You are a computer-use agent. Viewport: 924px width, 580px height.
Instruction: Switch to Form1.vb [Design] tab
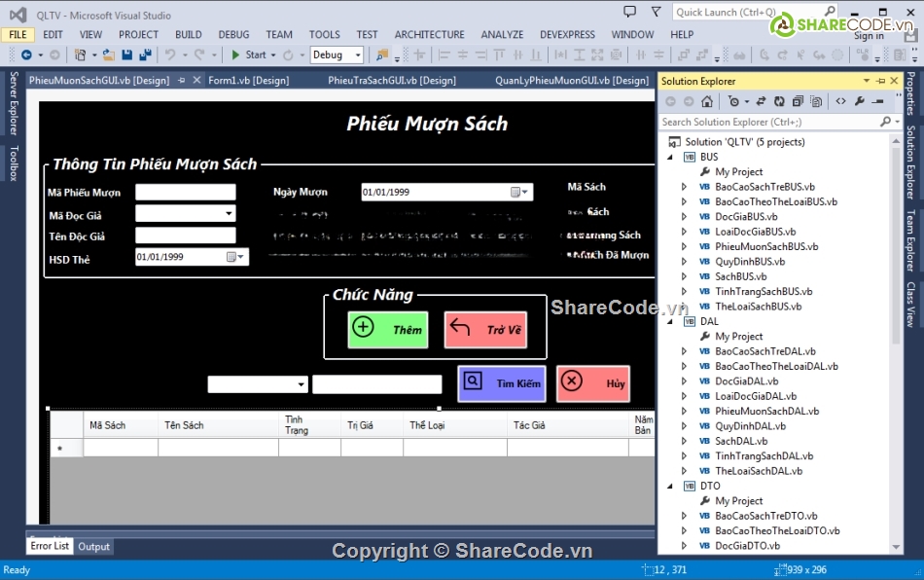[249, 80]
